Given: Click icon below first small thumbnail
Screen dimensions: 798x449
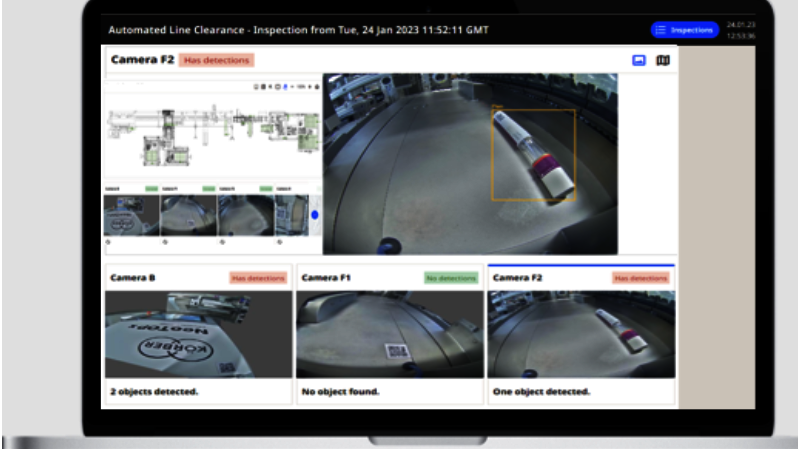Looking at the screenshot, I should tap(108, 242).
